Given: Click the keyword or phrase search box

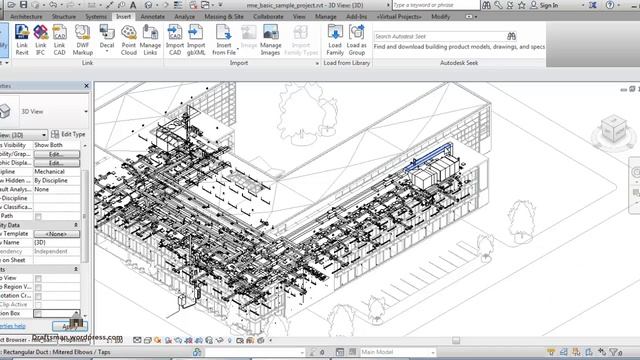Looking at the screenshot, I should [436, 5].
